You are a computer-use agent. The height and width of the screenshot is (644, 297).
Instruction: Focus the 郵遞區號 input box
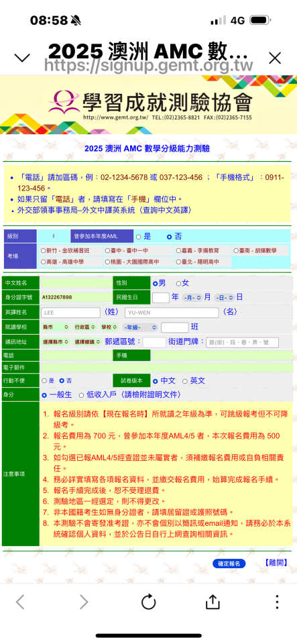(154, 342)
